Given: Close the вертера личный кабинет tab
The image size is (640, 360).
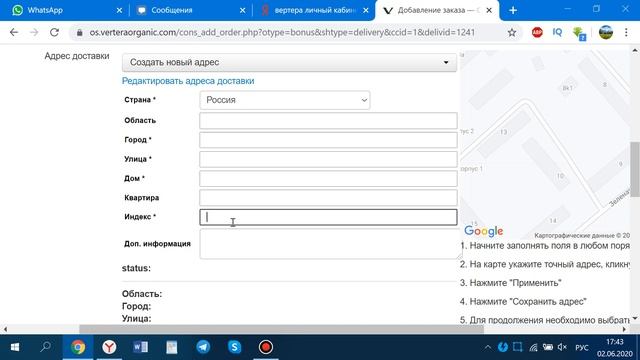Looking at the screenshot, I should (366, 10).
